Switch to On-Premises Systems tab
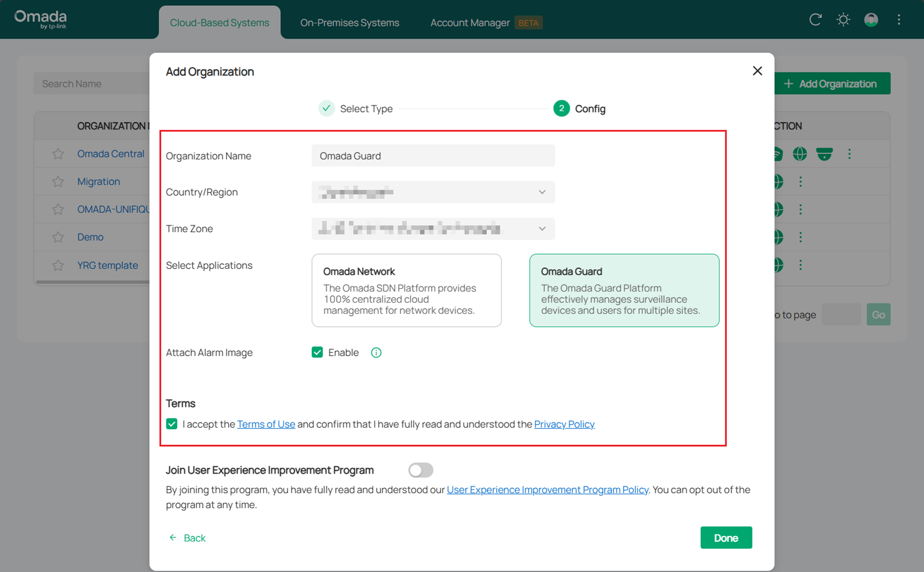924x572 pixels. (350, 23)
